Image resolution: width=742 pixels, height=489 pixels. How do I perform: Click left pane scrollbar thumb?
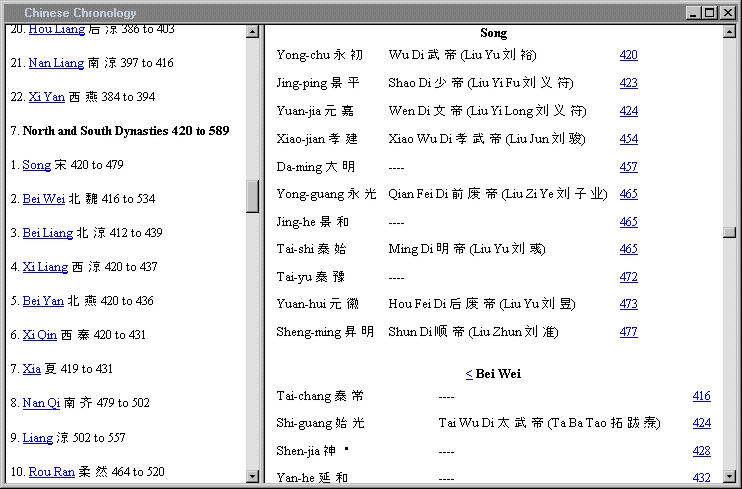253,196
